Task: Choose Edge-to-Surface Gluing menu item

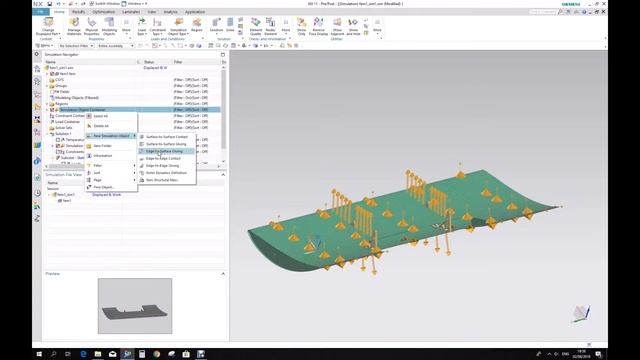Action: click(x=167, y=151)
